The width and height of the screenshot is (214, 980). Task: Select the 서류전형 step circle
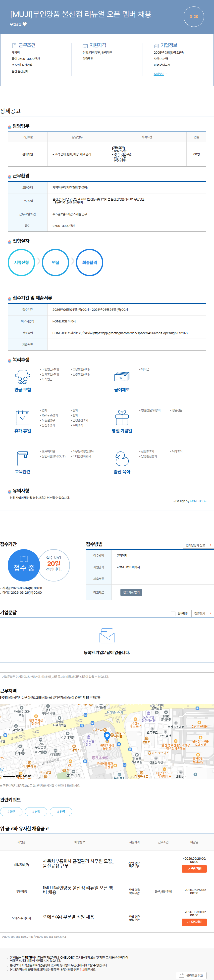pos(22,263)
